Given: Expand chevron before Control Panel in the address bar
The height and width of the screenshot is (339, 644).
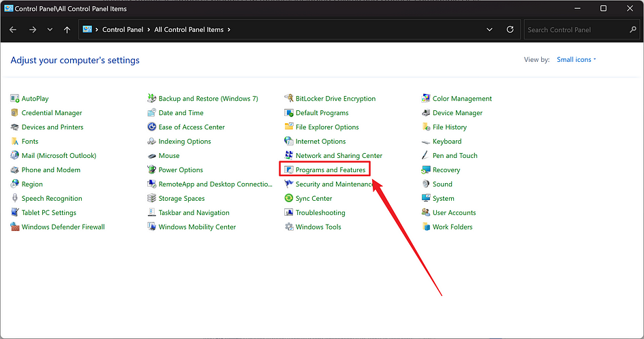Looking at the screenshot, I should pos(97,29).
